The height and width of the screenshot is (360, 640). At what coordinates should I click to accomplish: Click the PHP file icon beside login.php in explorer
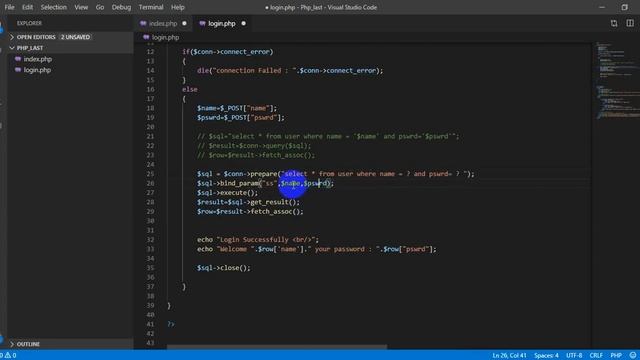[x=18, y=70]
